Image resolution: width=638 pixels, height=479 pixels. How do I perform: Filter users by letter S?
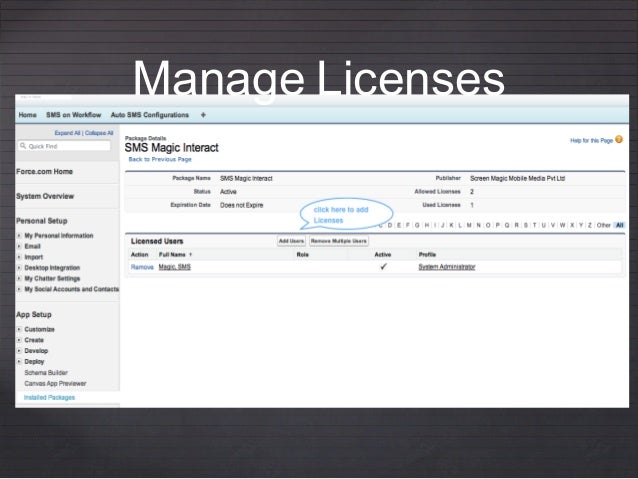click(x=526, y=225)
